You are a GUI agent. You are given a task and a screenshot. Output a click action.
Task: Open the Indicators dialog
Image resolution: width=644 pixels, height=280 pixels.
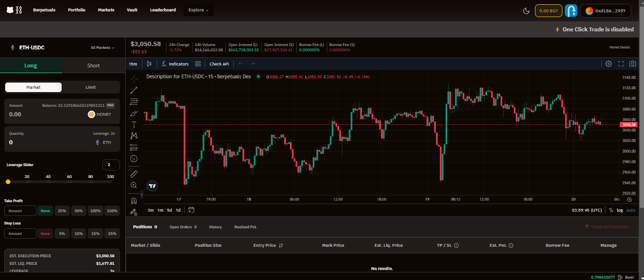click(175, 64)
